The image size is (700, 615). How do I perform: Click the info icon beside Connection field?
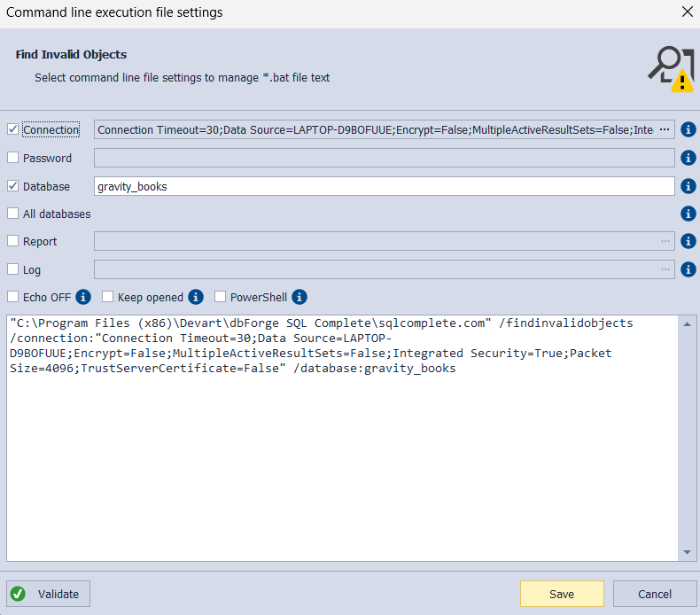[688, 130]
